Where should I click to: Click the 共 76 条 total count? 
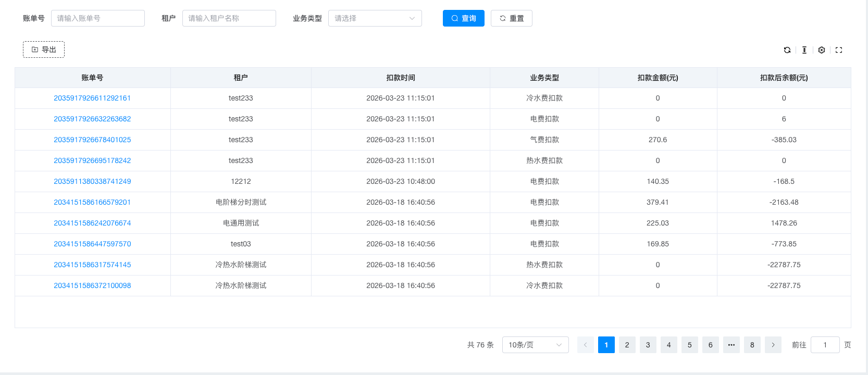tap(480, 345)
